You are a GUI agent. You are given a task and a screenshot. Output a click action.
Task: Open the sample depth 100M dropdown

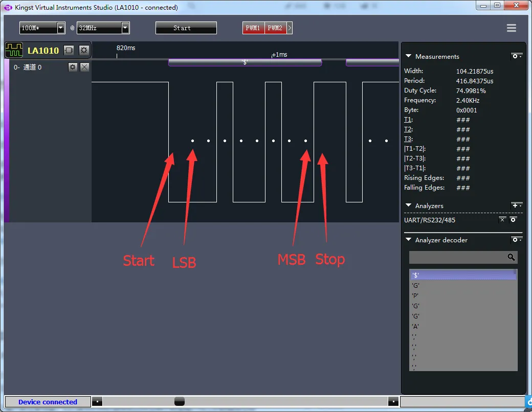pyautogui.click(x=61, y=28)
